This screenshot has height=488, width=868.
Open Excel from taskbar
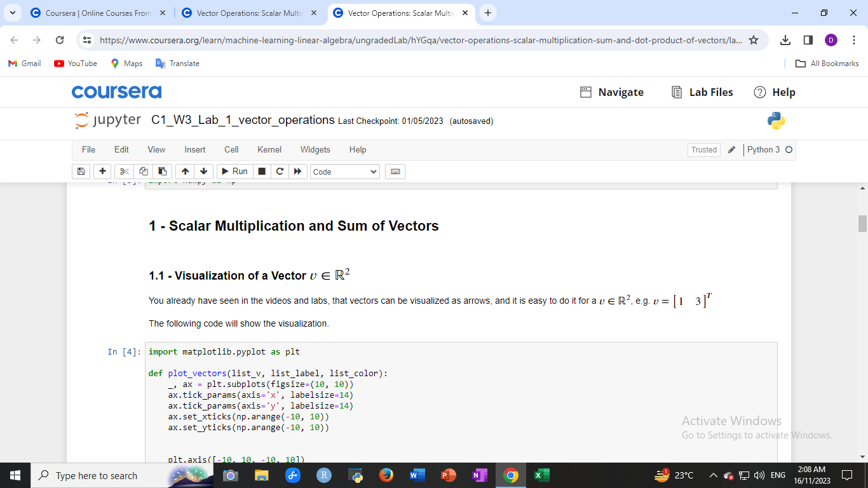coord(541,475)
